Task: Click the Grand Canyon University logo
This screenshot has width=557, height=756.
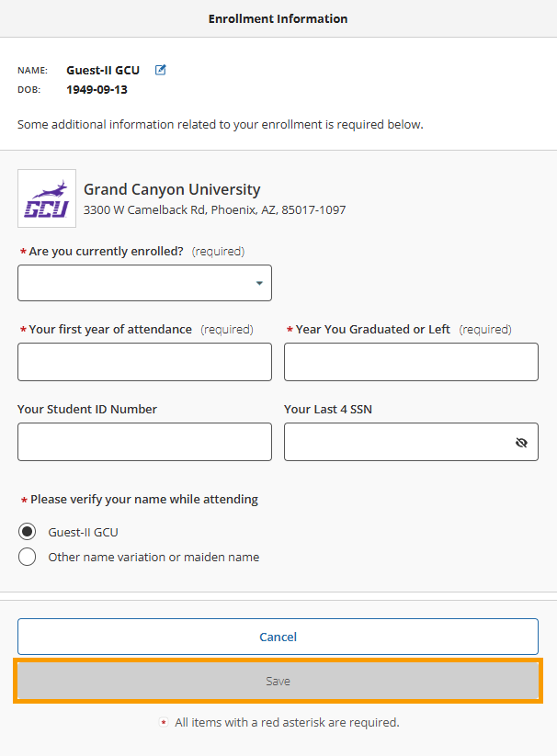Action: [47, 198]
